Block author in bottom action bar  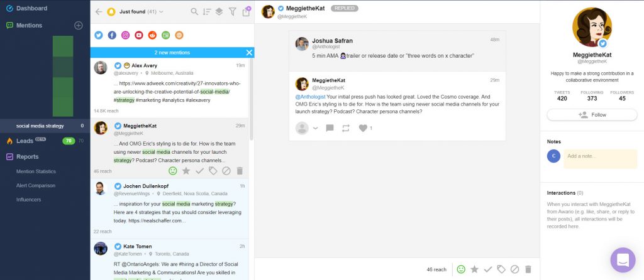pos(514,269)
